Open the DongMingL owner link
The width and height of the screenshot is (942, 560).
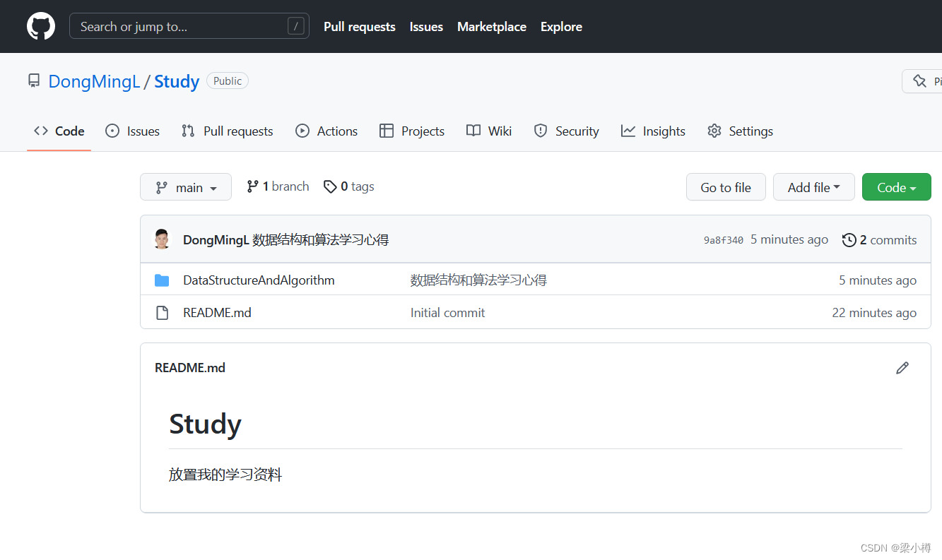[x=94, y=81]
